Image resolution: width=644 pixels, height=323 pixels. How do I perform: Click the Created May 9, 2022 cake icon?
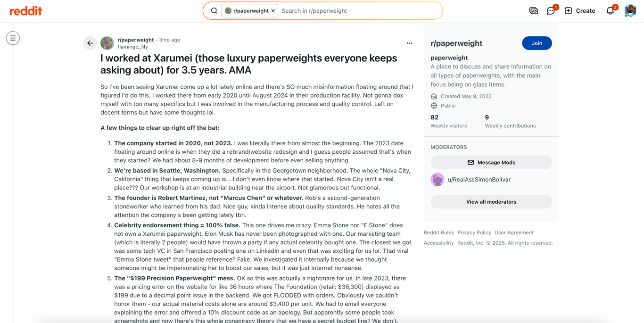(x=434, y=96)
